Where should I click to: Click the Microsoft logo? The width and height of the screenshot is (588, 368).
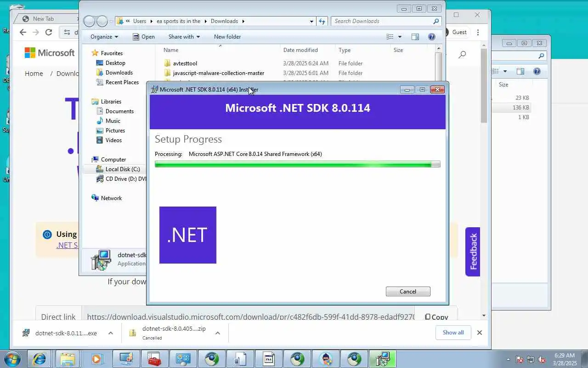(50, 53)
